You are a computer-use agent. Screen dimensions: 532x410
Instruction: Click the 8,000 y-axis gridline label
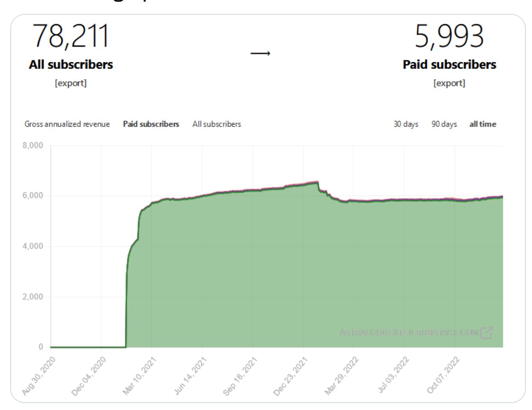tap(33, 145)
